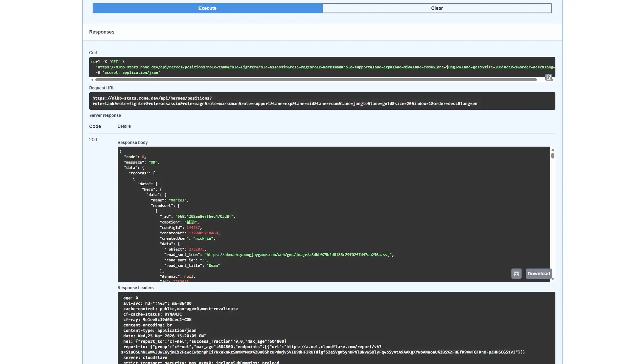Click the response body scroll-up arrow
644x364 pixels.
click(553, 149)
